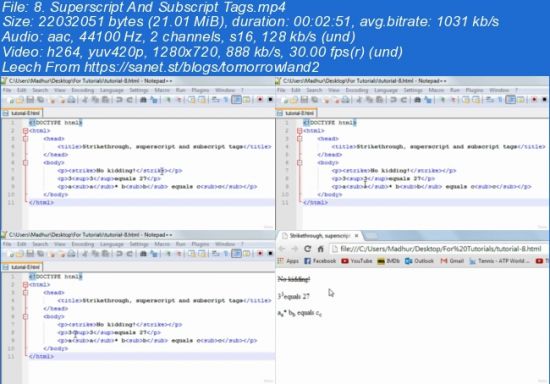
Task: Toggle the highlighted Indent guide icon in the top-right Notepad++ window
Action: pos(511,100)
